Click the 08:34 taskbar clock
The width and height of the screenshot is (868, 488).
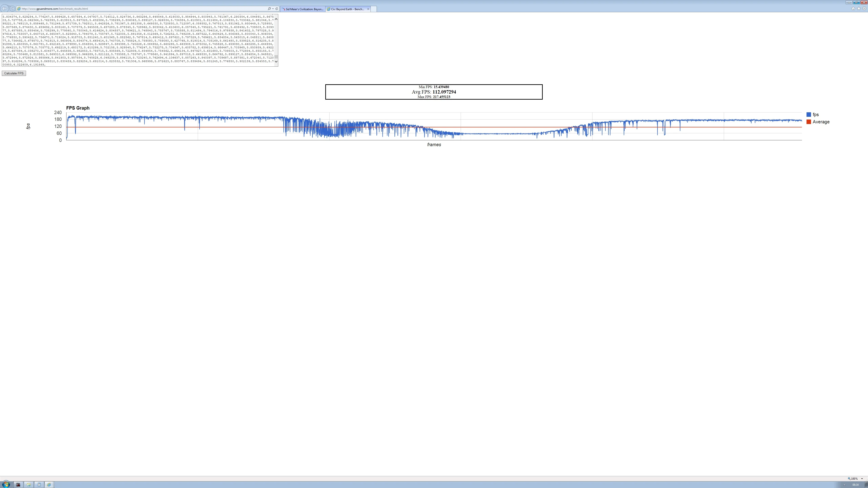855,485
